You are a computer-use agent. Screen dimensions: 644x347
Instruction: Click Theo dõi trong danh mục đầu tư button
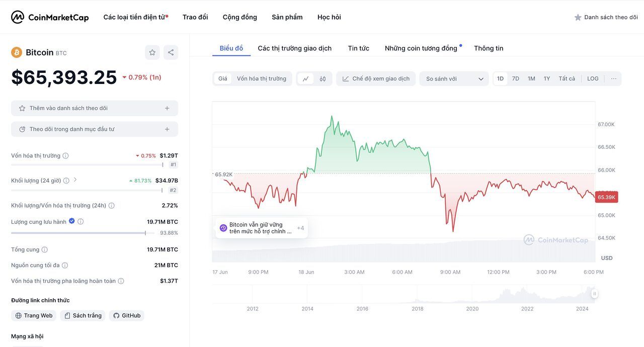tap(95, 129)
